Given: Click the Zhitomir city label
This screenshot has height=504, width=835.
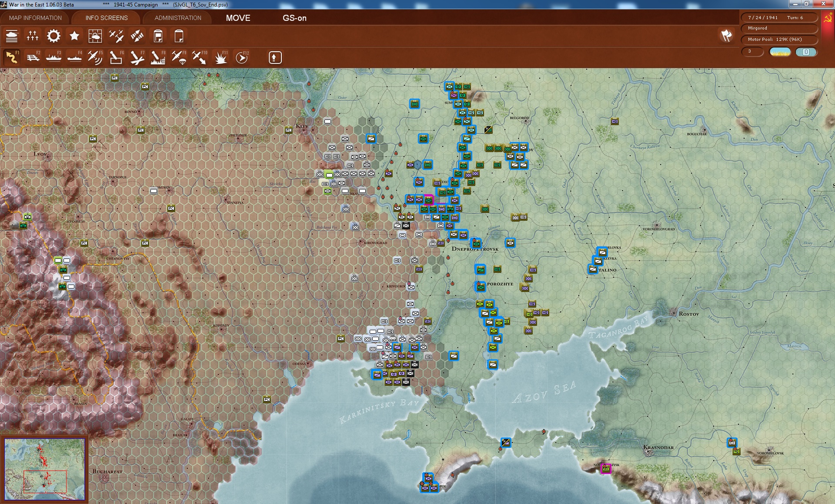Looking at the screenshot, I should [x=238, y=135].
